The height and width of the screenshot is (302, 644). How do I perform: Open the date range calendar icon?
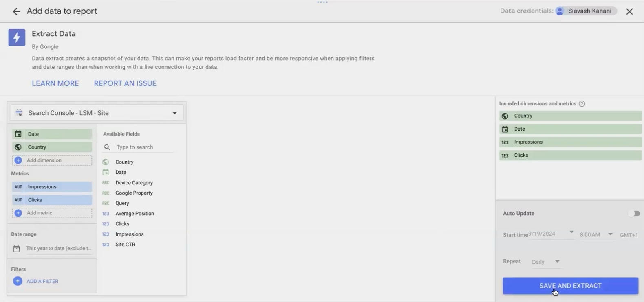(x=16, y=249)
